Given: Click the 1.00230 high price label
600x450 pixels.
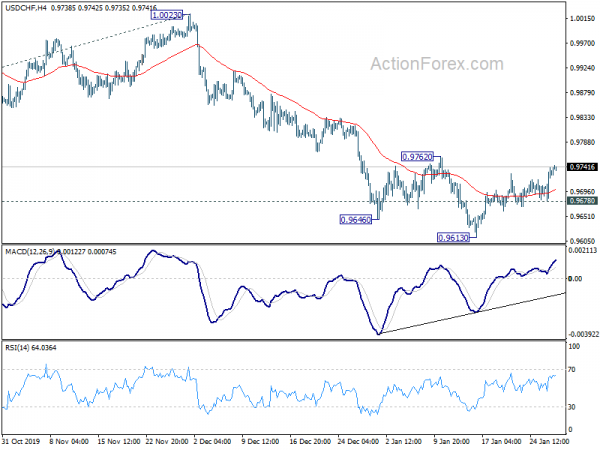Looking at the screenshot, I should [x=167, y=15].
